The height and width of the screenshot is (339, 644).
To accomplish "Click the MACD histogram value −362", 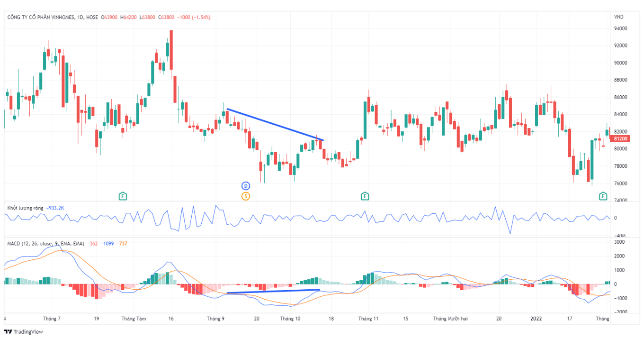I will pos(93,243).
